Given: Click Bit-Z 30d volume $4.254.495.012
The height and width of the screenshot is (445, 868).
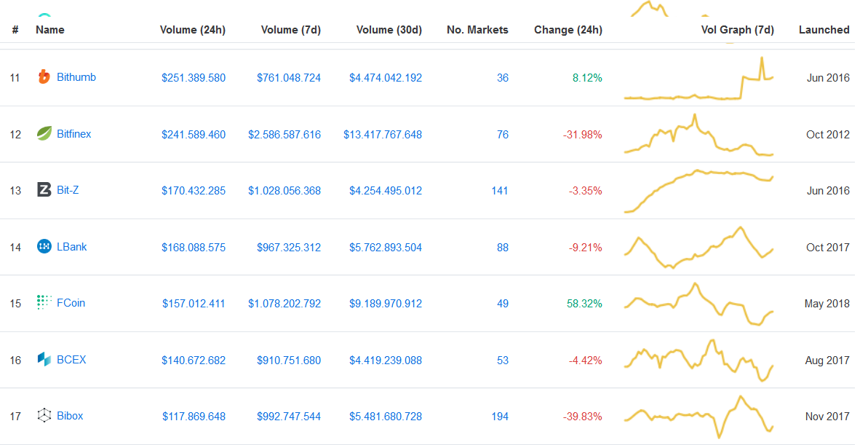Looking at the screenshot, I should click(386, 191).
